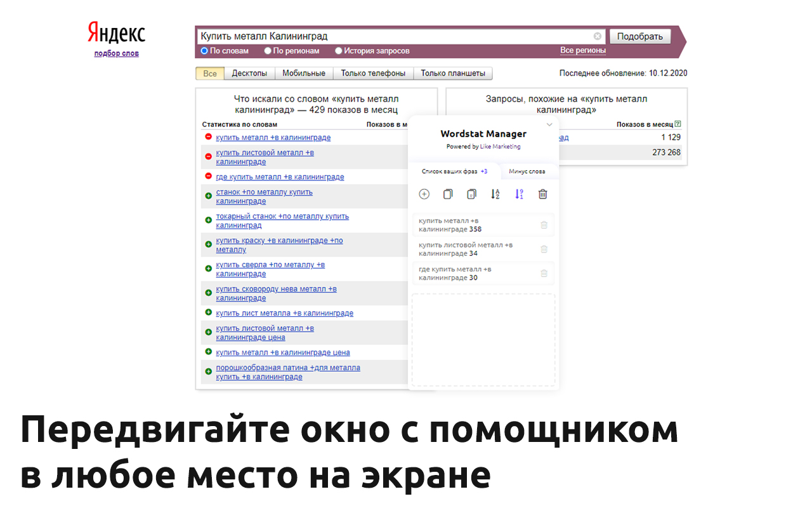Switch to the 'Только телефоны' tab
Screen dimensions: 812x508
(373, 74)
